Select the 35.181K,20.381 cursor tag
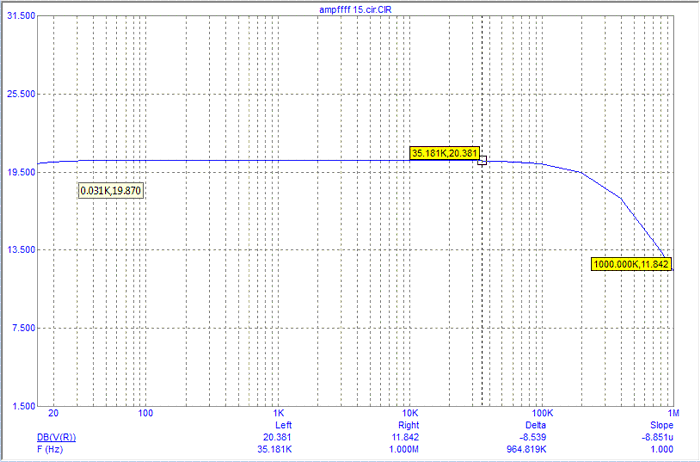This screenshot has height=462, width=700. point(445,153)
